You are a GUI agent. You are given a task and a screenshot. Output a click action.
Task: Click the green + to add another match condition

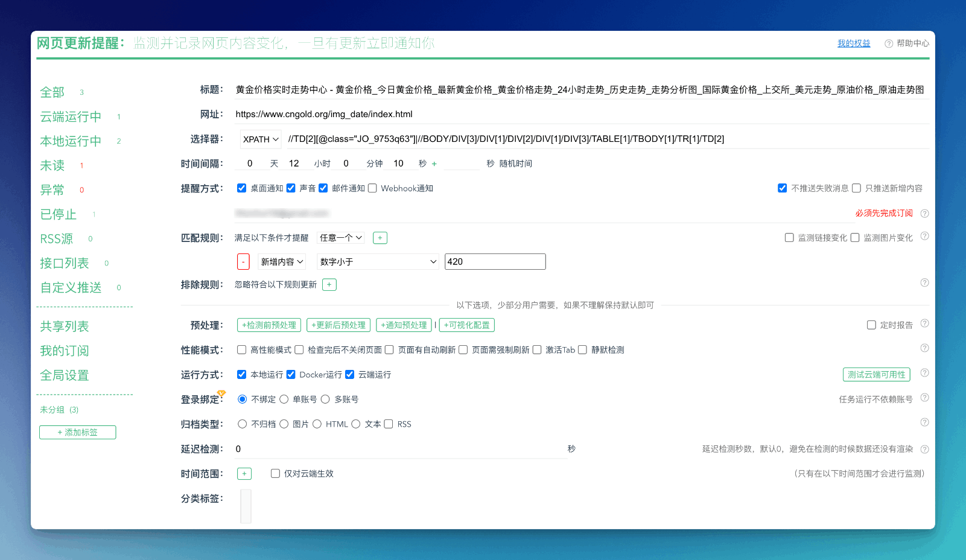(x=380, y=237)
